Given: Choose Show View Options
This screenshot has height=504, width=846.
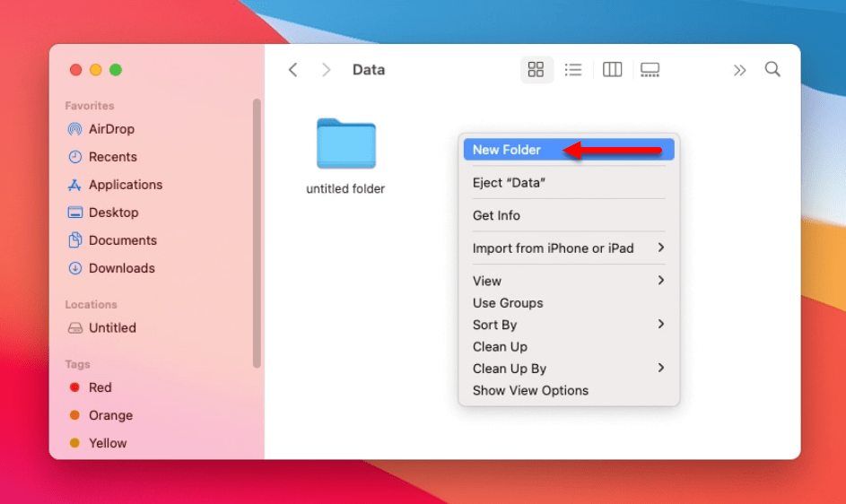Looking at the screenshot, I should pos(569,390).
